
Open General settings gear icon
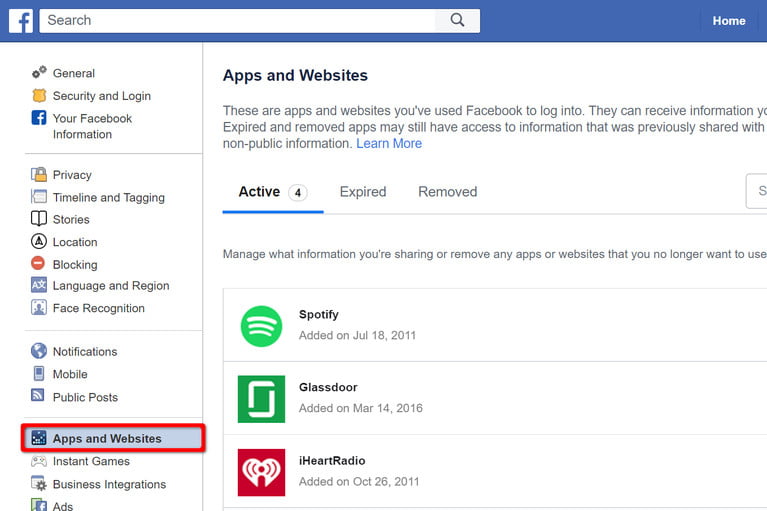pos(39,73)
